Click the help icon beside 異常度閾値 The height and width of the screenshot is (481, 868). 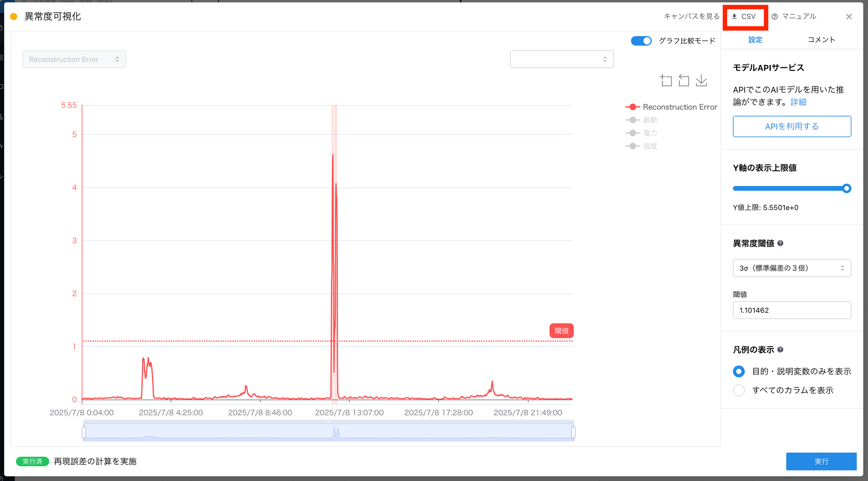[780, 243]
